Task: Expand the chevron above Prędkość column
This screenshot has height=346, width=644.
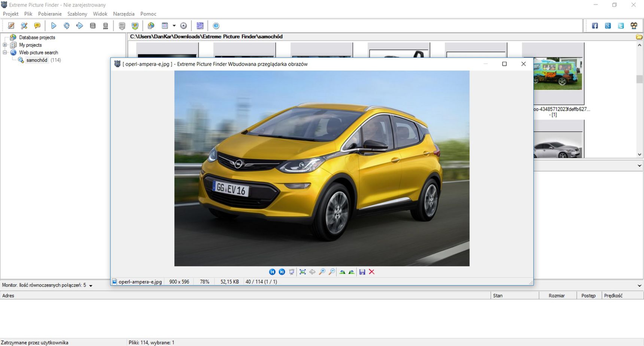Action: pos(639,286)
